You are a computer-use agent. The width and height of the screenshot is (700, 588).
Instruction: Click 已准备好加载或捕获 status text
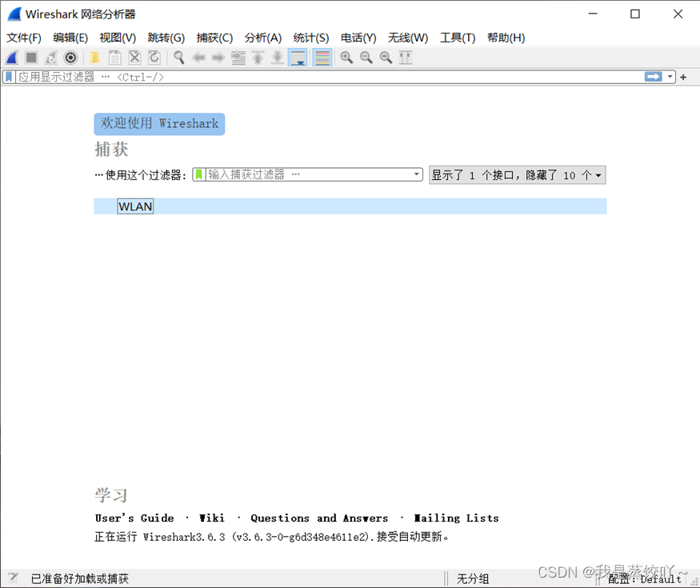click(79, 578)
